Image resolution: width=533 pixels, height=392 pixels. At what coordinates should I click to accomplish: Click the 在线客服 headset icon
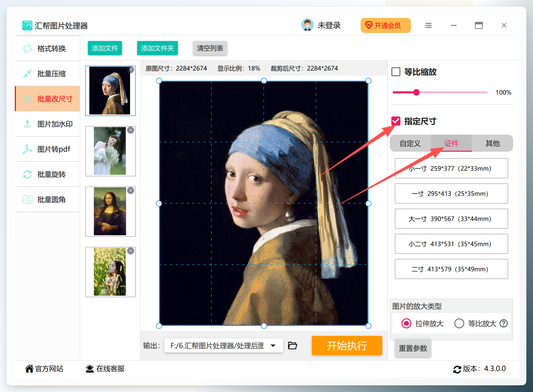coord(90,369)
